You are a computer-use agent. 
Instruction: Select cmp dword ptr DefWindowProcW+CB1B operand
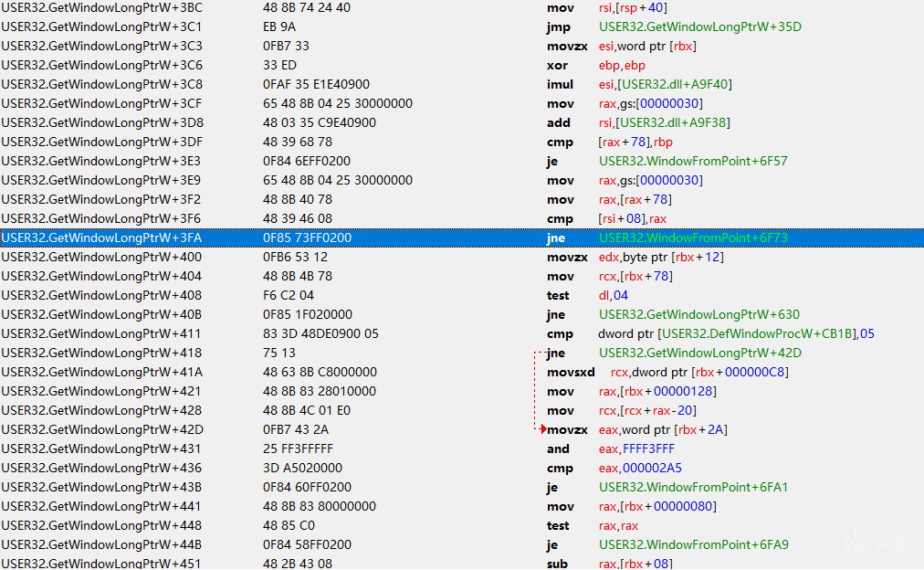[736, 333]
